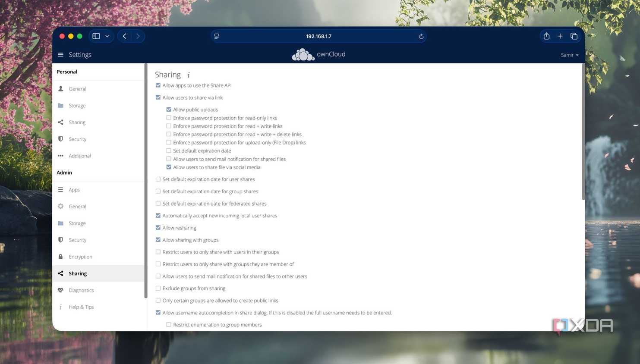Enable Restrict enumeration to group members

[x=169, y=325]
